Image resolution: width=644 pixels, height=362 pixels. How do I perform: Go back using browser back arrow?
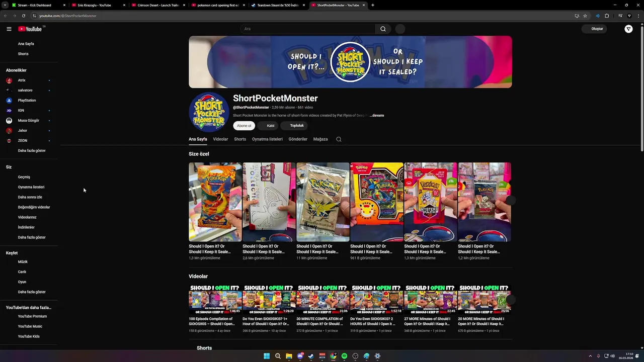click(6, 16)
